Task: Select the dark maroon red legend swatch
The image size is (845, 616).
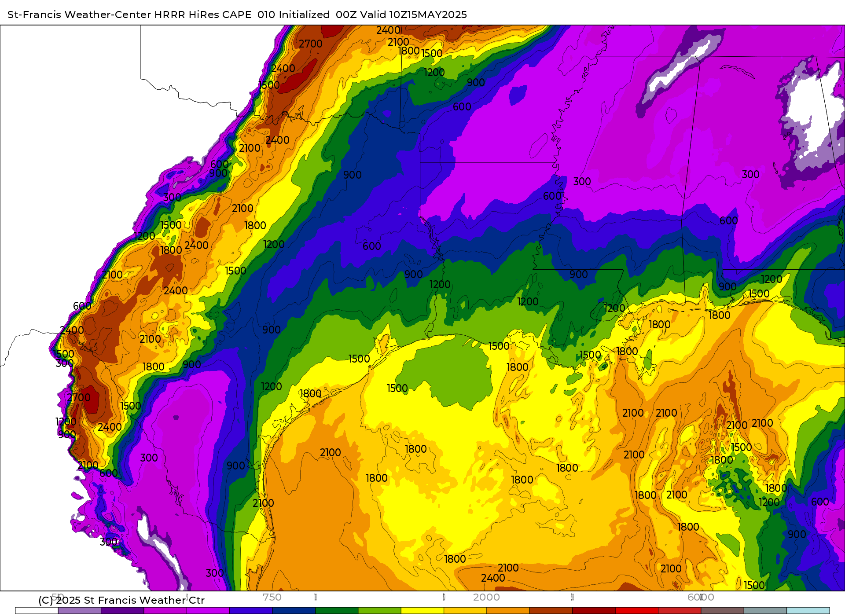Action: (x=594, y=611)
